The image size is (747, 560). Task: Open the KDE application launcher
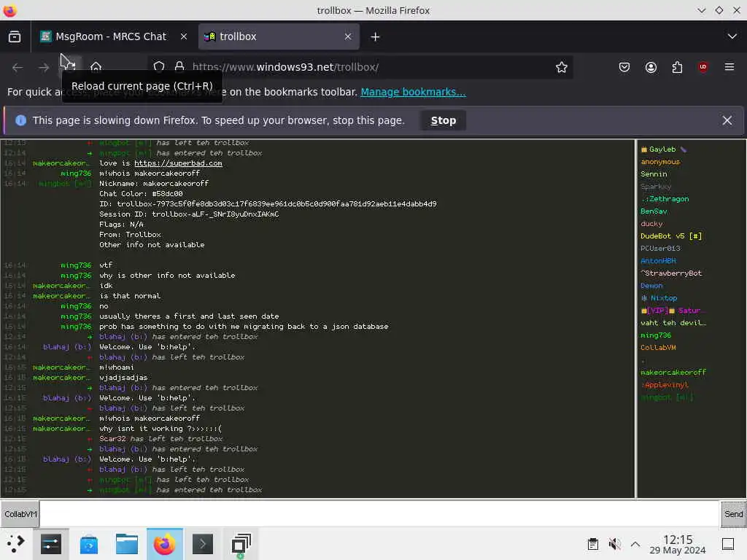(x=15, y=544)
